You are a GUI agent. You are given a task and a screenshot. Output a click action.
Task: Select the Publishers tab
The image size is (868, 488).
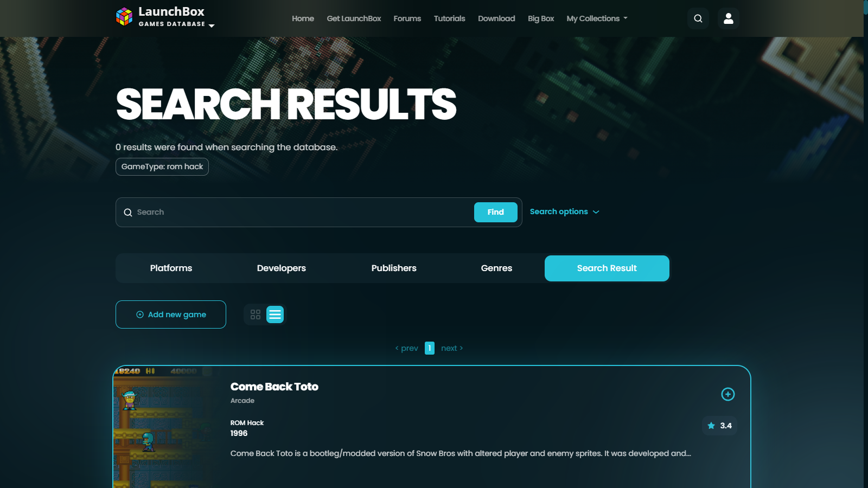[x=394, y=268]
